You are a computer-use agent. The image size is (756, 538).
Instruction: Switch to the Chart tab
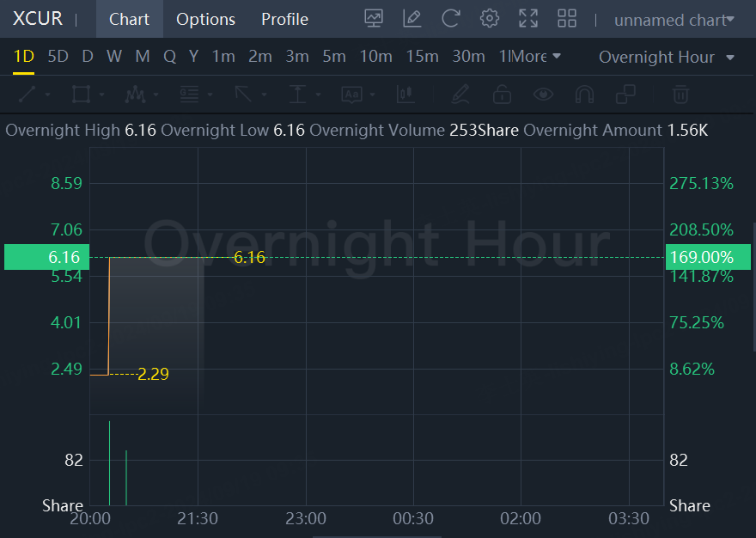129,19
